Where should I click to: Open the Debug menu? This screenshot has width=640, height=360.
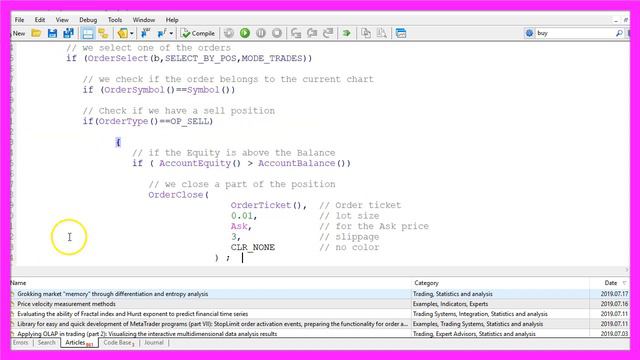coord(88,20)
